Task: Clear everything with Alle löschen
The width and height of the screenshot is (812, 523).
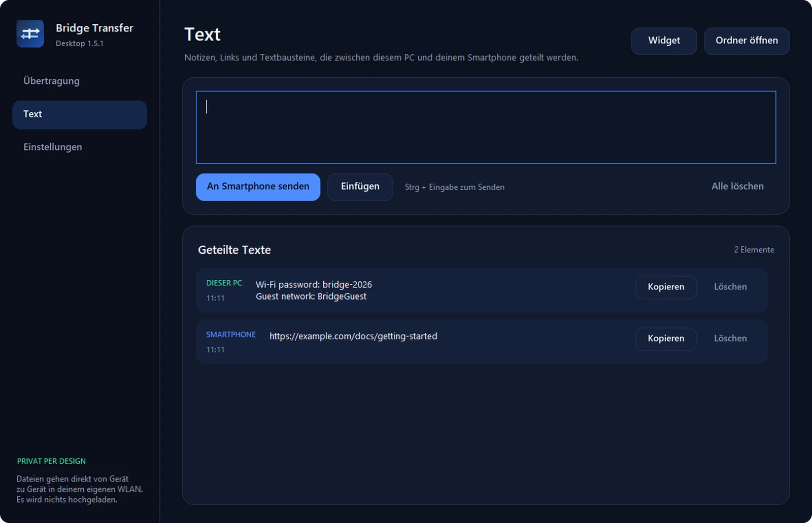Action: pyautogui.click(x=737, y=186)
